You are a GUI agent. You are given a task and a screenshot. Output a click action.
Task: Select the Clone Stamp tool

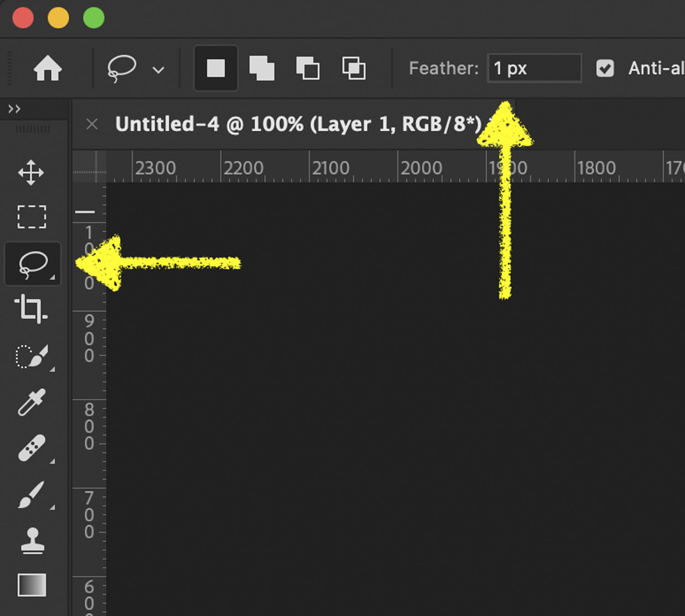click(x=32, y=541)
